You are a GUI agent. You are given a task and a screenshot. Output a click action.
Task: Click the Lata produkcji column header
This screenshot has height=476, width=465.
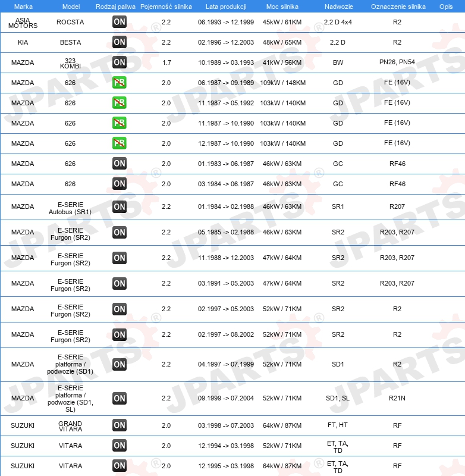click(x=226, y=7)
